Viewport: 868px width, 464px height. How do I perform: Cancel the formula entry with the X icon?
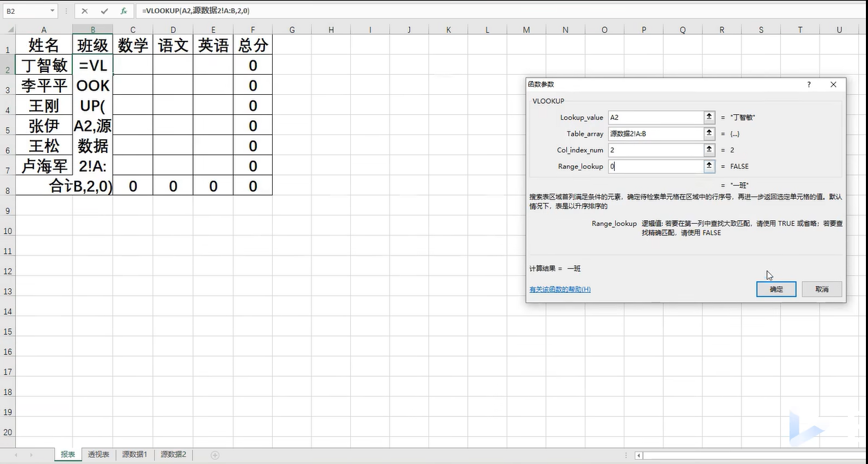[84, 11]
